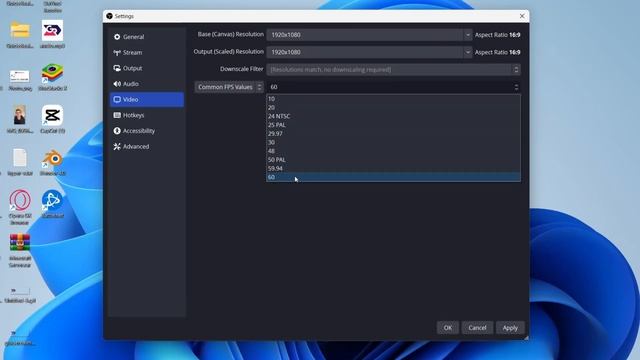Select 30 in the FPS list
640x360 pixels.
(x=393, y=142)
